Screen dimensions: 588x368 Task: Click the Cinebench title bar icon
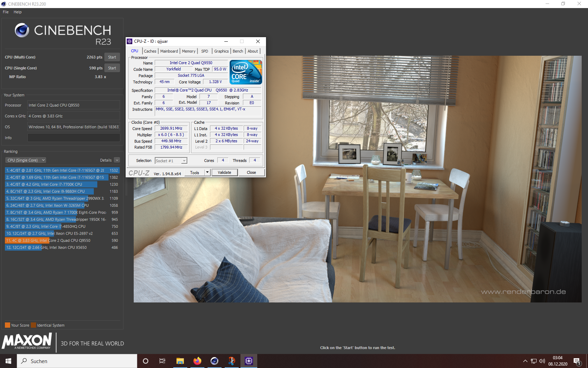(x=4, y=4)
